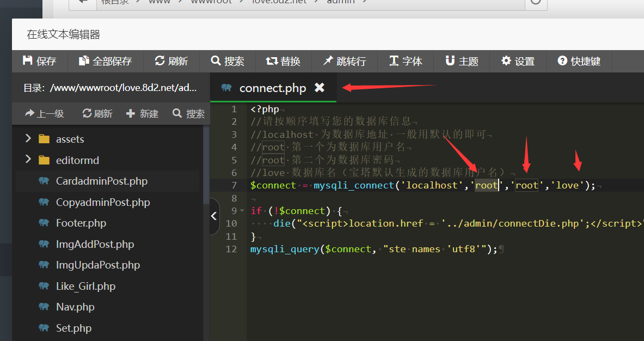The width and height of the screenshot is (644, 341).
Task: Go up one level (上一级)
Action: tap(44, 113)
